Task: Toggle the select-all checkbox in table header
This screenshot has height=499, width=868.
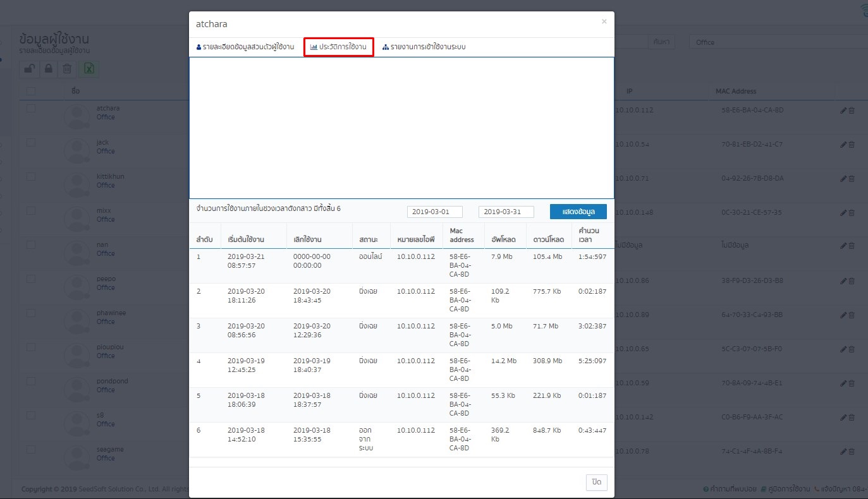Action: point(30,91)
